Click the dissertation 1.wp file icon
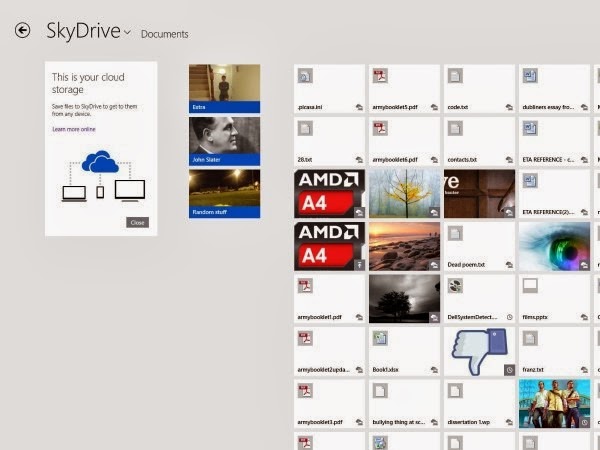The width and height of the screenshot is (600, 450). click(x=455, y=390)
